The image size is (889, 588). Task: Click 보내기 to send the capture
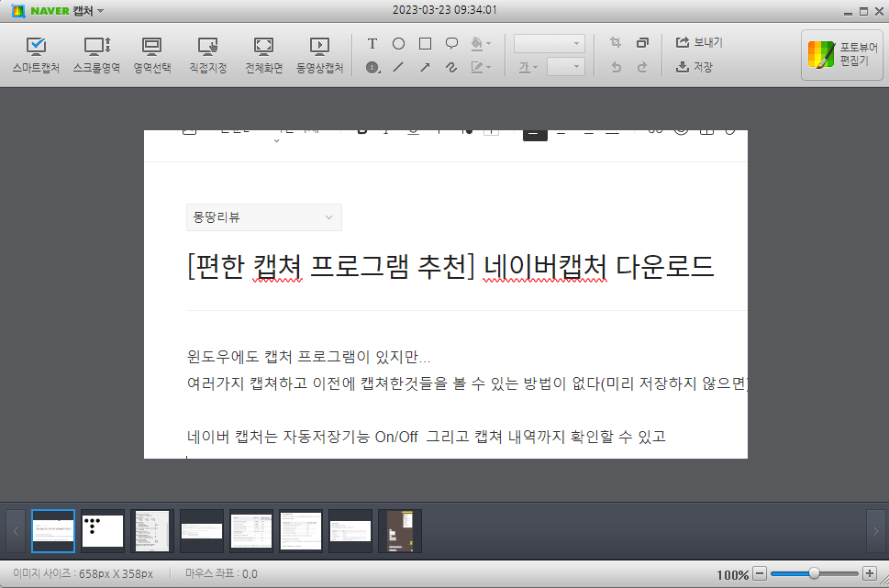(x=699, y=42)
